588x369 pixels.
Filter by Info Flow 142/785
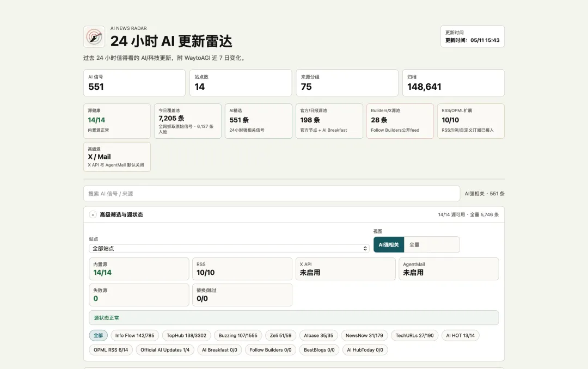(134, 336)
